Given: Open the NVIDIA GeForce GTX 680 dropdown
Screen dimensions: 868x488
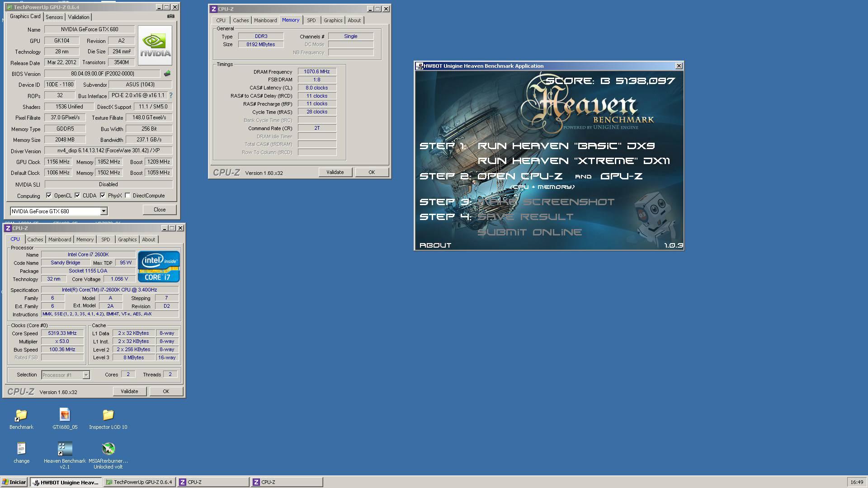Looking at the screenshot, I should click(x=104, y=211).
